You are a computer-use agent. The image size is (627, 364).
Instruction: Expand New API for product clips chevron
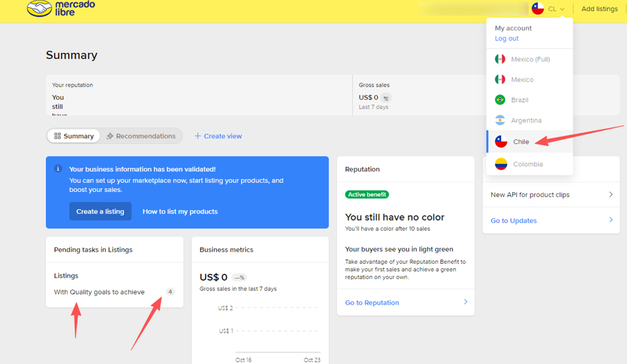[611, 195]
